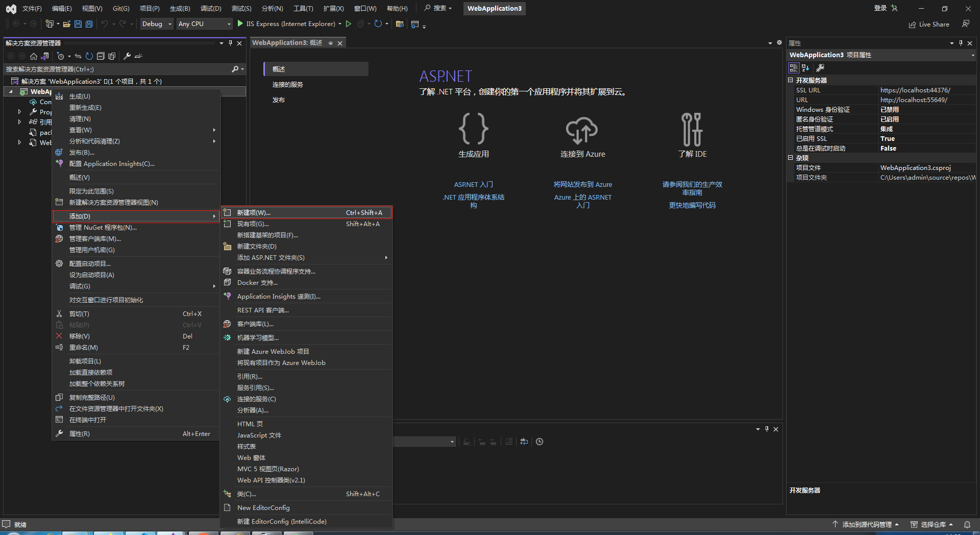Click the Categorized view icon in Properties panel
The height and width of the screenshot is (535, 980).
coord(793,67)
